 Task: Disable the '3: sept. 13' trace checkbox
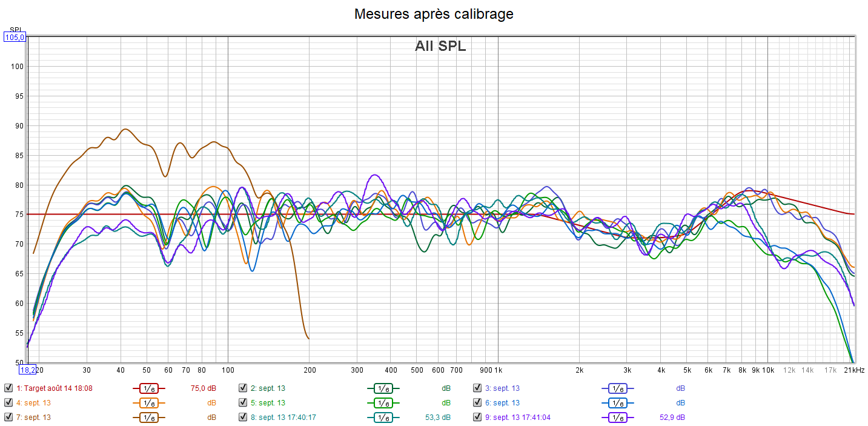(x=477, y=388)
